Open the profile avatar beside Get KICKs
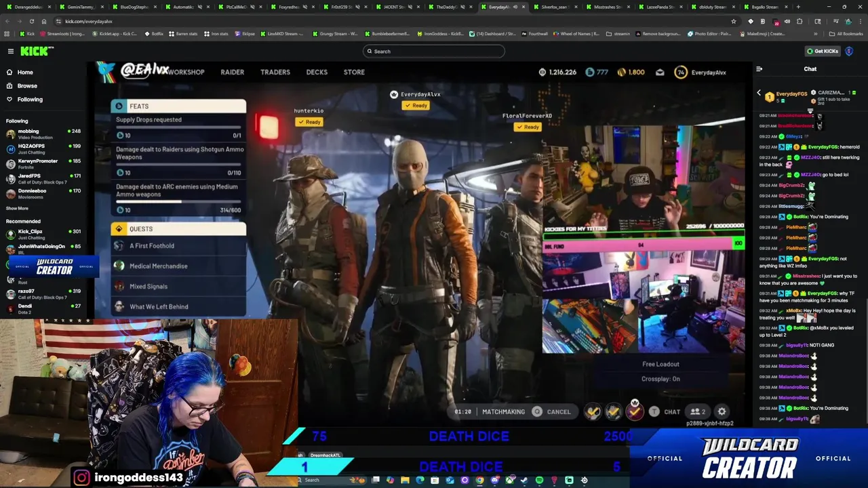Viewport: 868px width, 488px height. 849,52
